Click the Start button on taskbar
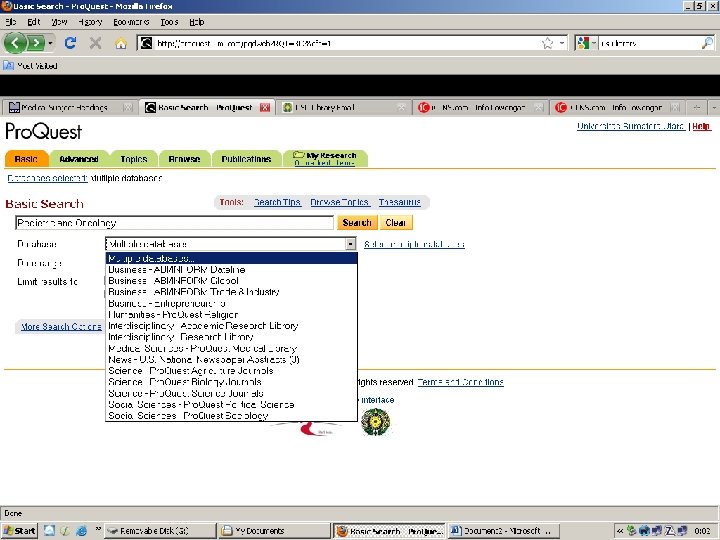The width and height of the screenshot is (720, 540). coord(19,531)
